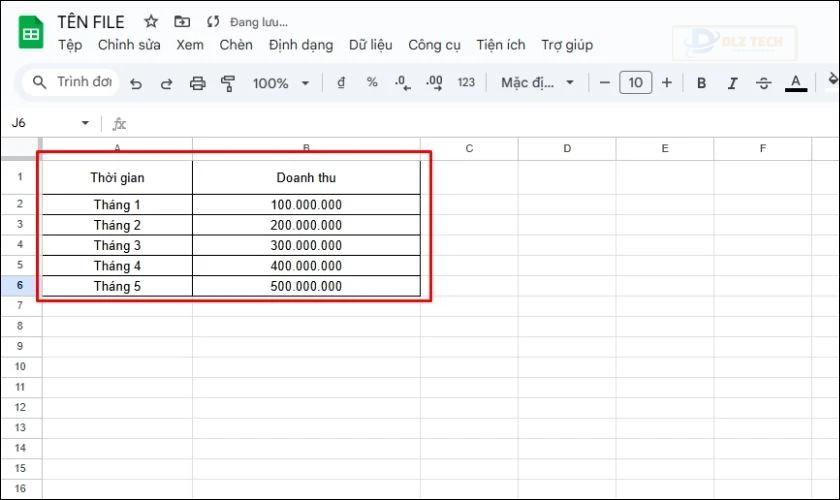The height and width of the screenshot is (500, 840).
Task: Select the Paint format roller
Action: click(x=228, y=83)
